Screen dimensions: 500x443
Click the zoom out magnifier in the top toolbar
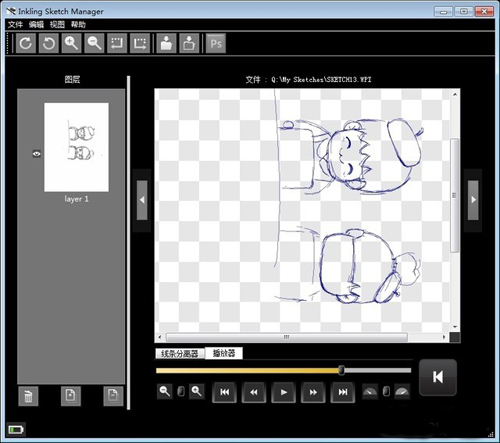[94, 43]
